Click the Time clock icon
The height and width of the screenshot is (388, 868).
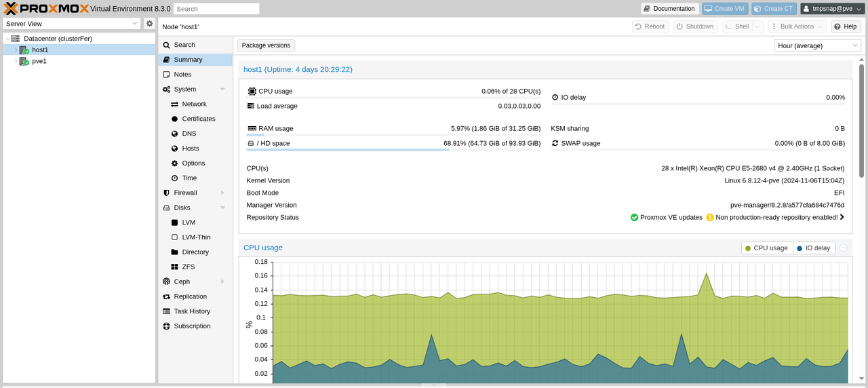pos(175,178)
